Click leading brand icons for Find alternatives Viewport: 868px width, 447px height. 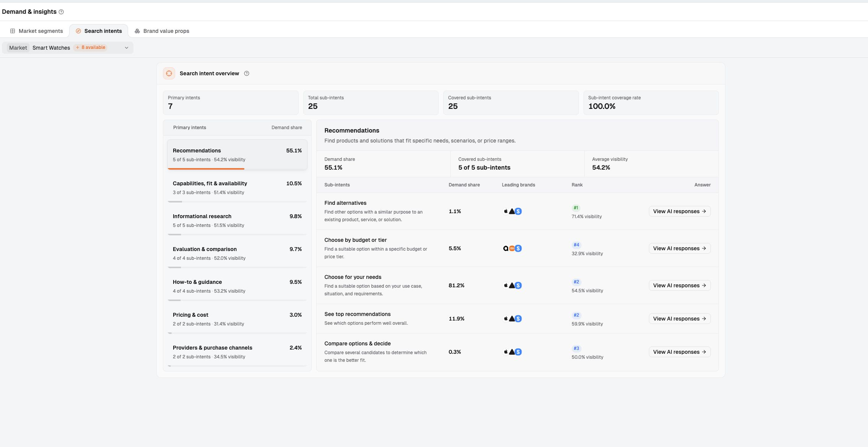click(x=512, y=211)
